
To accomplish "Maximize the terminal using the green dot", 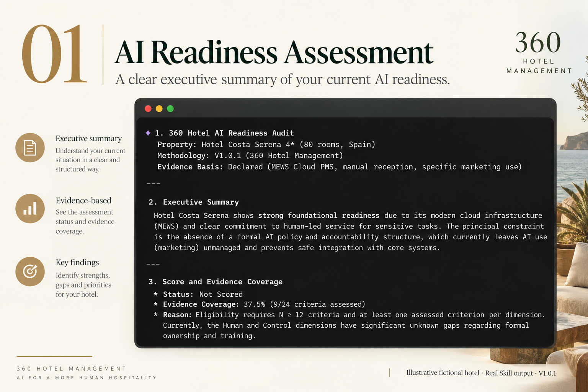I will coord(170,109).
